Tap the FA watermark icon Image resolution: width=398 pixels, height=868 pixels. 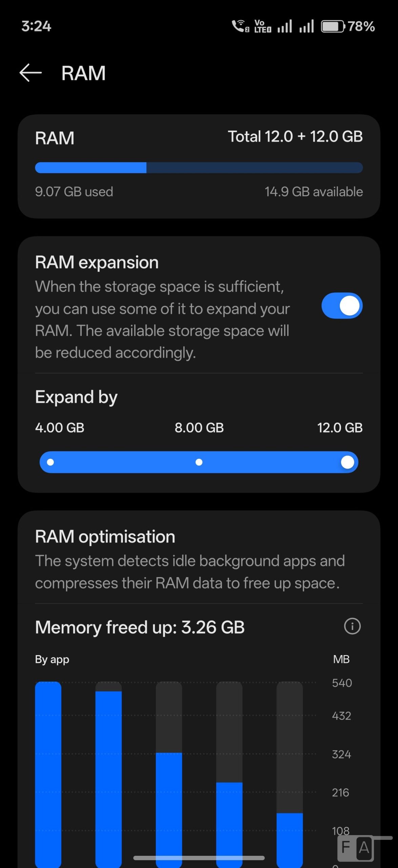[x=356, y=848]
